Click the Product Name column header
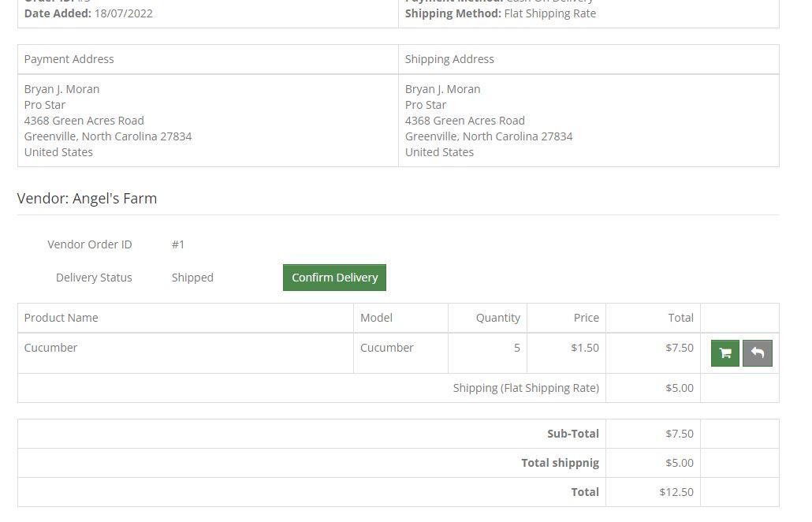 pyautogui.click(x=61, y=318)
